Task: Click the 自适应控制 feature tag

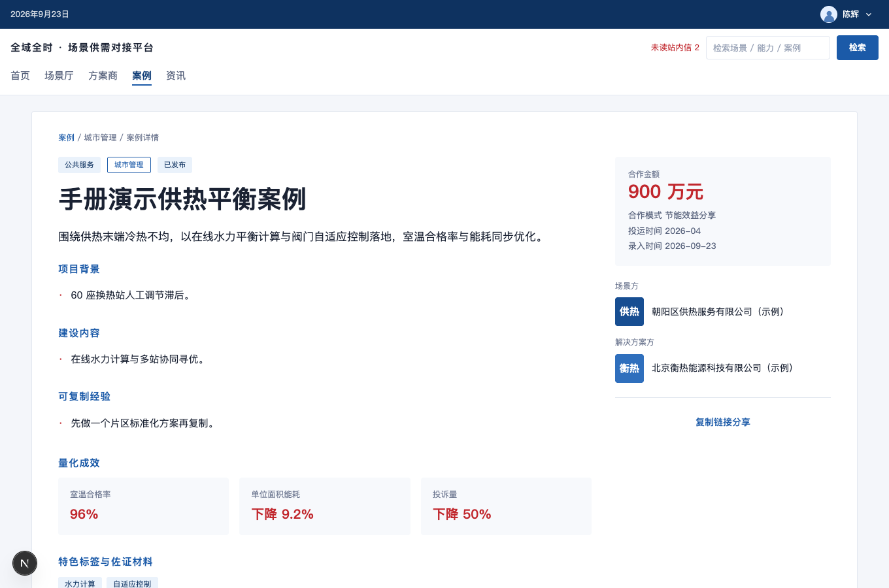Action: point(132,583)
